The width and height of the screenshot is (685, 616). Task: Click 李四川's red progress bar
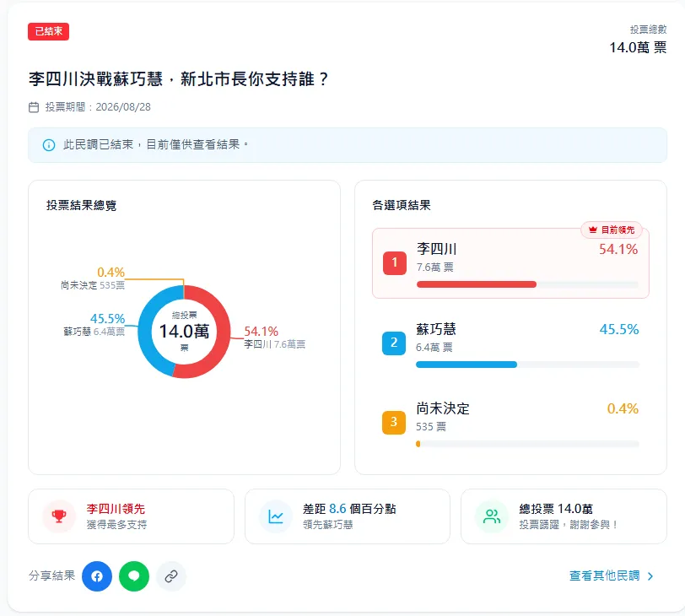(x=477, y=284)
